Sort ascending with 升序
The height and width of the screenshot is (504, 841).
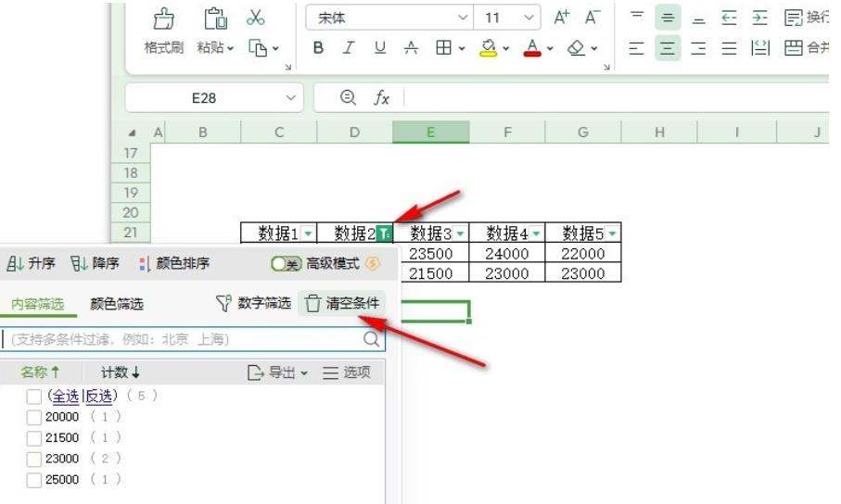[x=32, y=263]
